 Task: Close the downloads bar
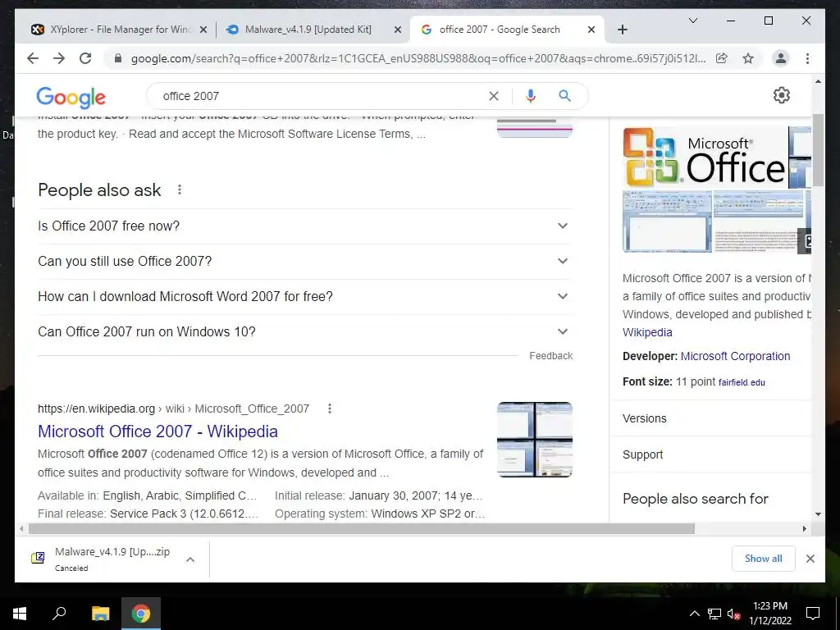[x=810, y=559]
